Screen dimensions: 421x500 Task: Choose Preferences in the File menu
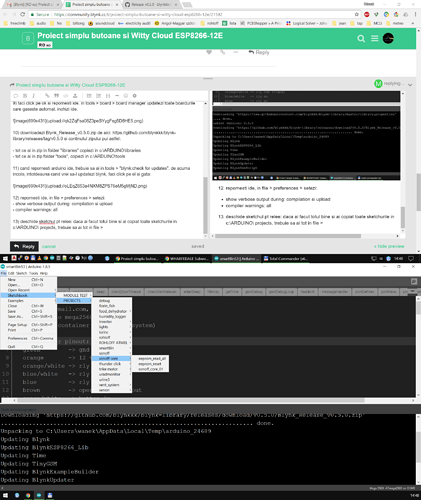pyautogui.click(x=28, y=338)
